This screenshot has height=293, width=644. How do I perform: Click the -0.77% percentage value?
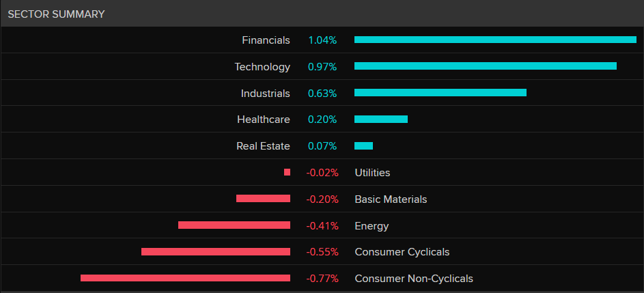click(x=322, y=279)
